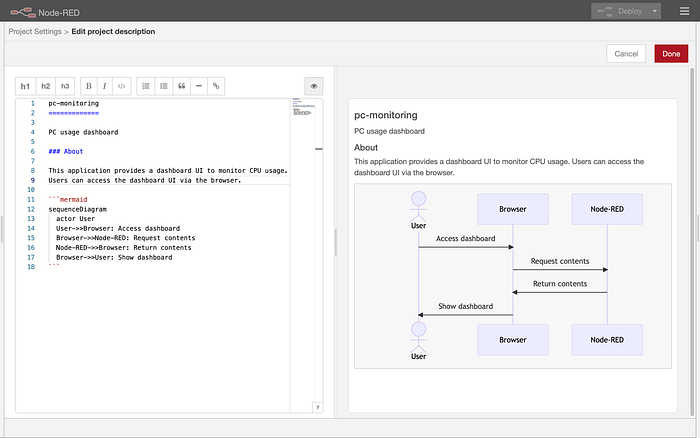Click top Node-RED box in diagram
This screenshot has width=700, height=438.
[x=607, y=209]
